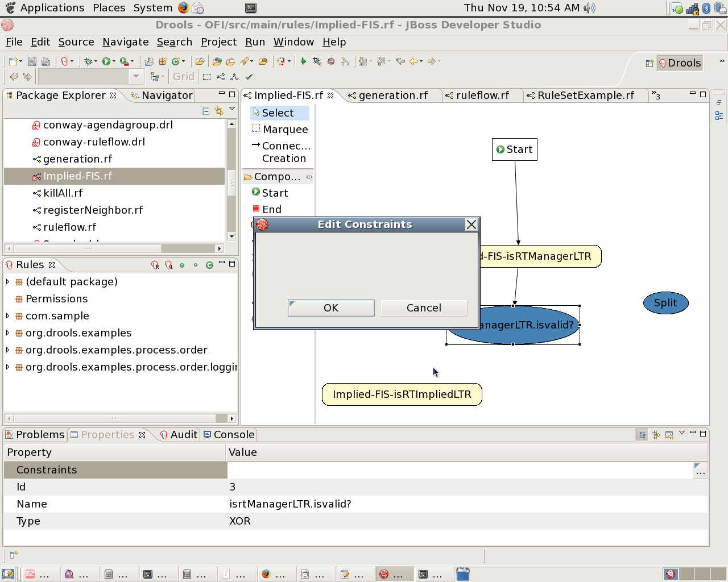Expand the org.drools.examples package

[x=7, y=333]
